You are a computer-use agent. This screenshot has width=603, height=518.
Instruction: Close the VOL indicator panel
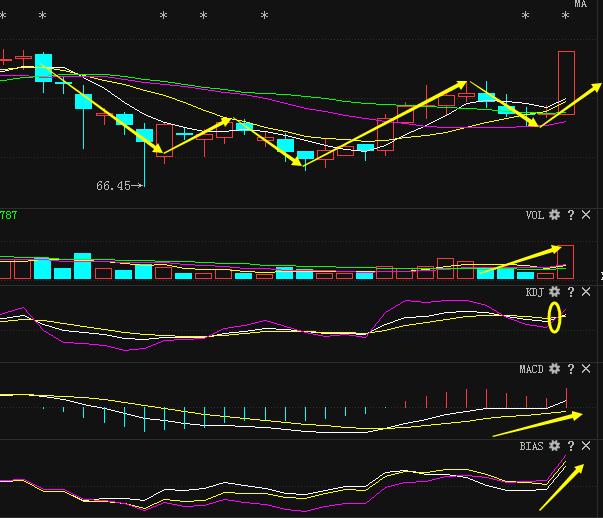point(586,215)
